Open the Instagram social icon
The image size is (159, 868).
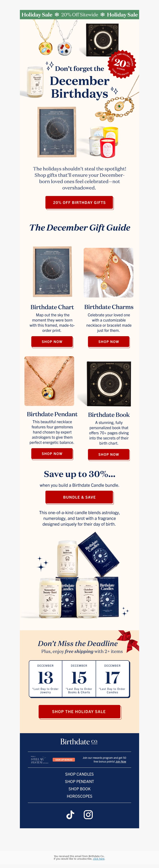(x=88, y=814)
